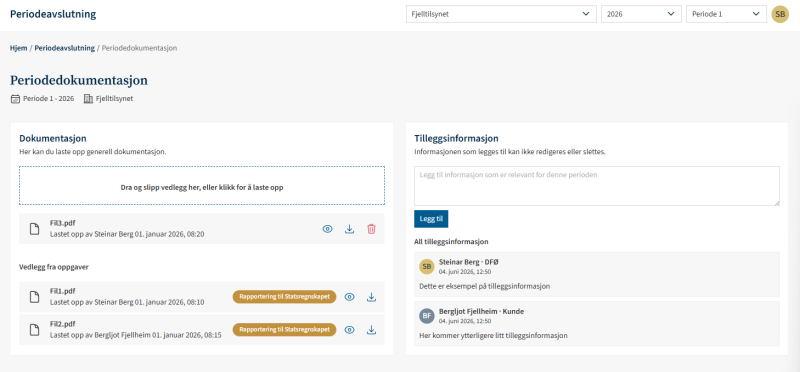Preview Fil1.pdf with the eye icon
This screenshot has width=800, height=372.
[349, 297]
